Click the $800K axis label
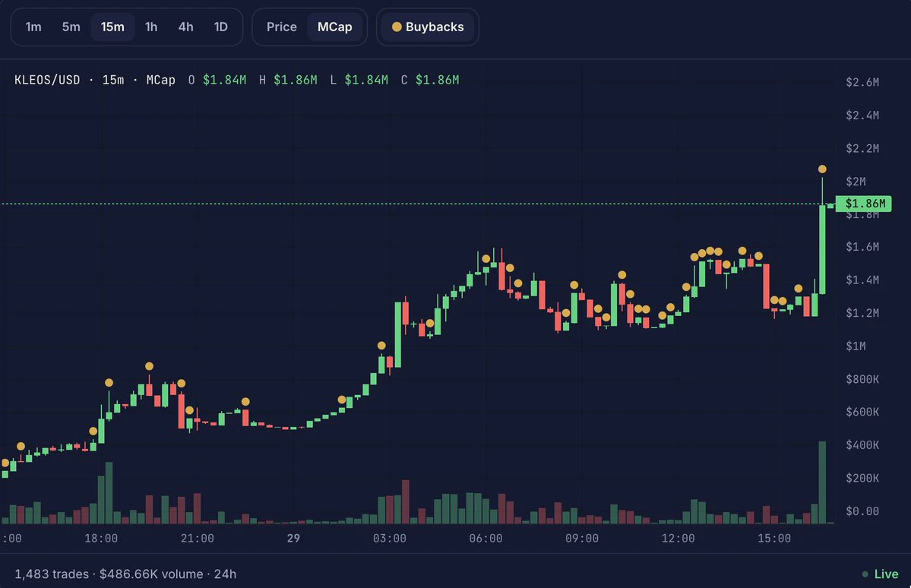This screenshot has height=588, width=911. (862, 379)
